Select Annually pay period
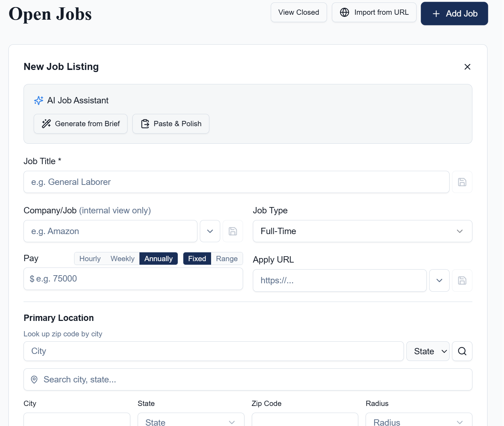Viewport: 504px width, 426px height. click(x=158, y=259)
